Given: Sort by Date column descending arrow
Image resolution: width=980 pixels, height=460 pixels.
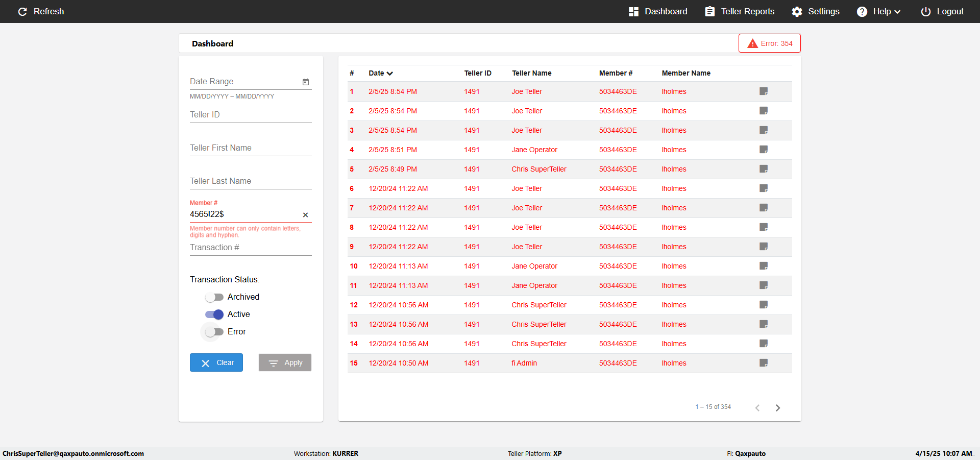Looking at the screenshot, I should (x=390, y=74).
